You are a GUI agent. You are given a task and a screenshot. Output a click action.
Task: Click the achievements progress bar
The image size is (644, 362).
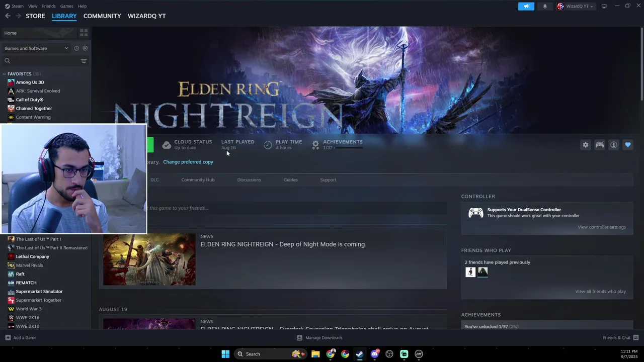point(349,148)
